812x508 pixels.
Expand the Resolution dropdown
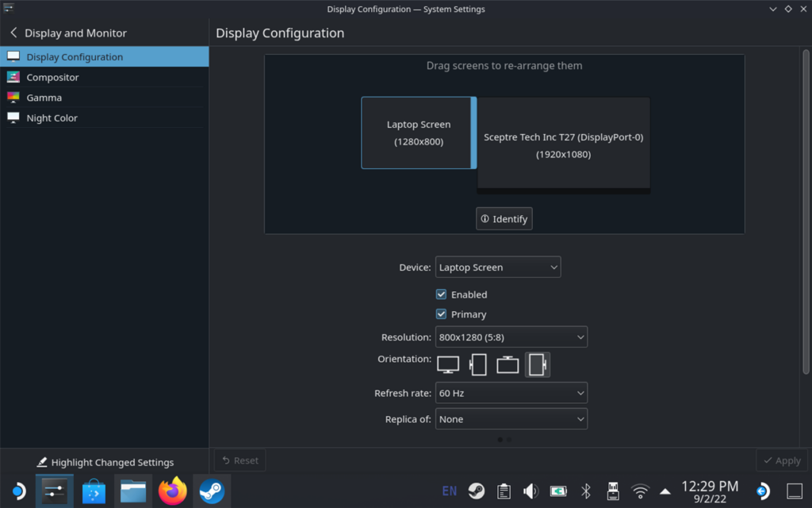click(511, 337)
